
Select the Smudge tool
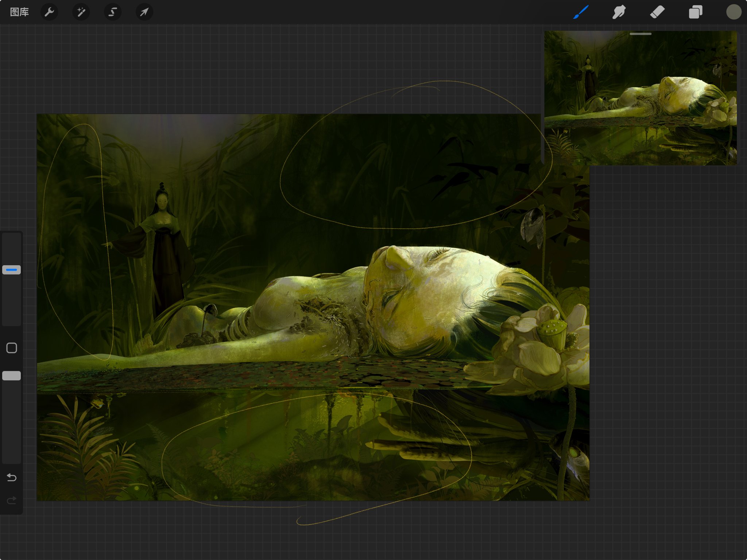coord(619,12)
